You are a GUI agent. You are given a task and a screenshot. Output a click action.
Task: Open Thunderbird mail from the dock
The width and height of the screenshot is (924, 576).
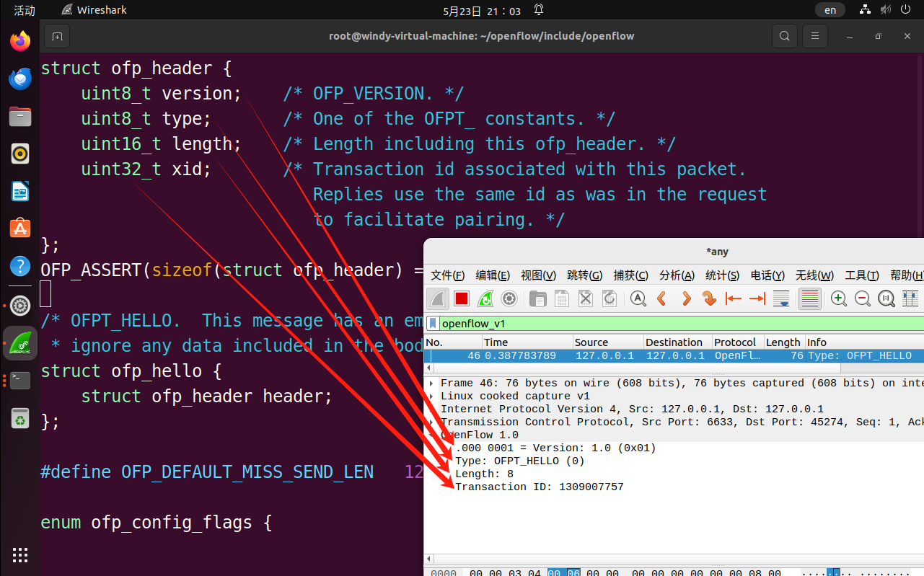tap(20, 78)
